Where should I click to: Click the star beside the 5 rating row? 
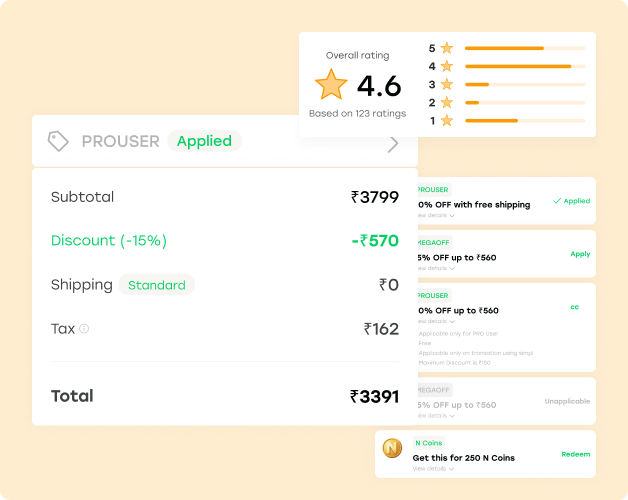[x=446, y=48]
